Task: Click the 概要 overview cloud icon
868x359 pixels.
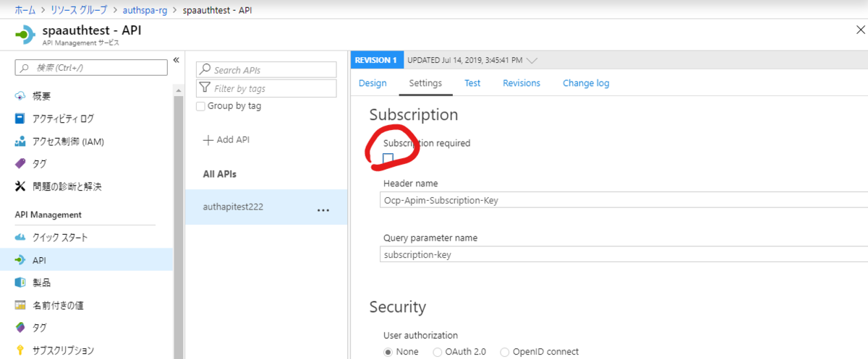Action: pyautogui.click(x=21, y=96)
